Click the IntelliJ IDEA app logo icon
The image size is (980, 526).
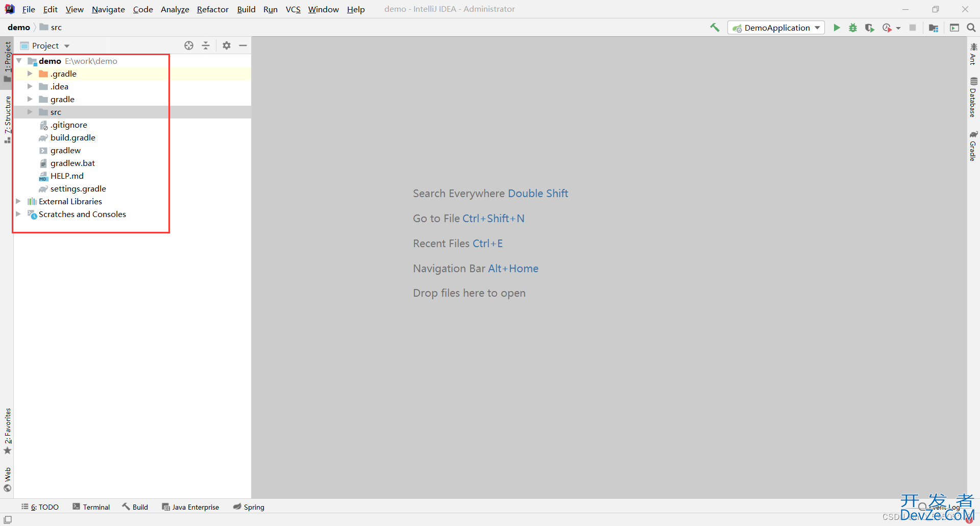(10, 9)
